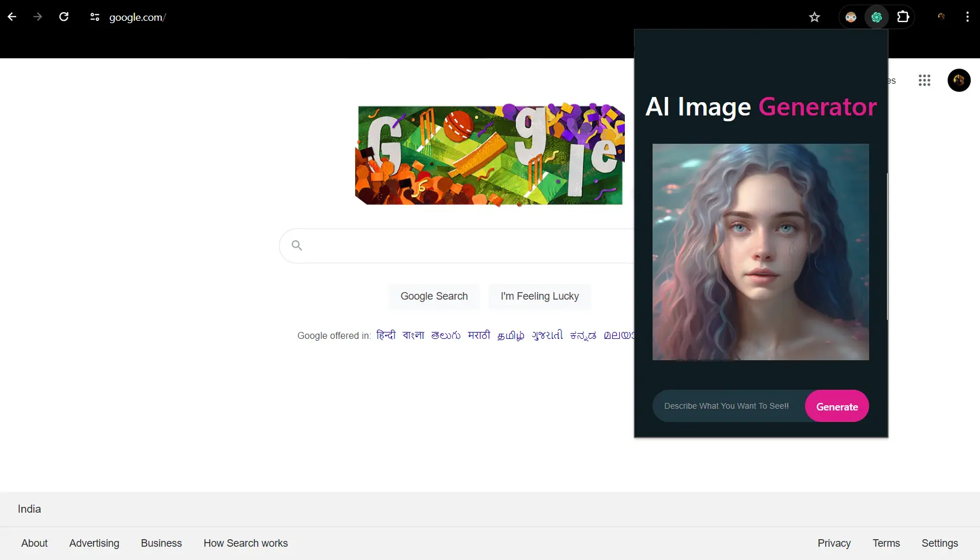Click the address bar URL
Screen dimensions: 980x560
[x=137, y=17]
